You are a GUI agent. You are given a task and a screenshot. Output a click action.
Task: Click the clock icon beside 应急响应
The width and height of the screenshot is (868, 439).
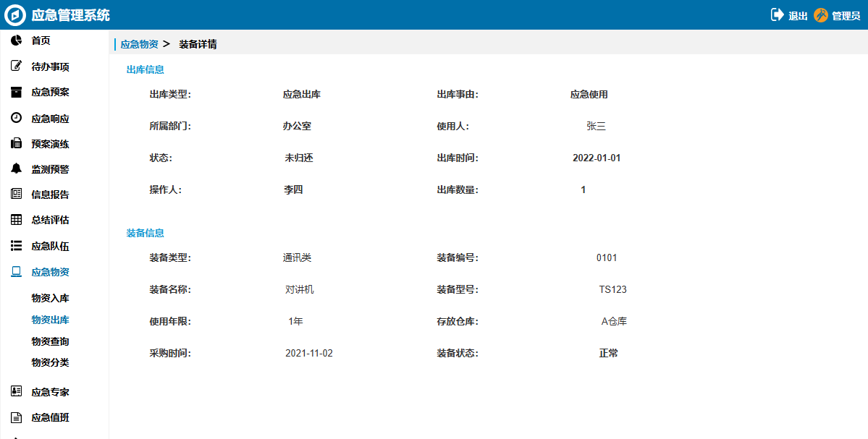coord(16,119)
